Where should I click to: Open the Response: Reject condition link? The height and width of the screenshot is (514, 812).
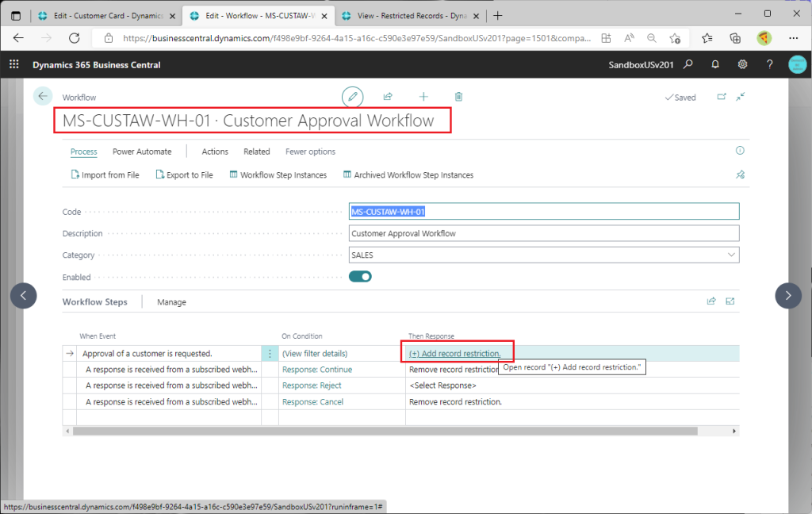pyautogui.click(x=312, y=385)
